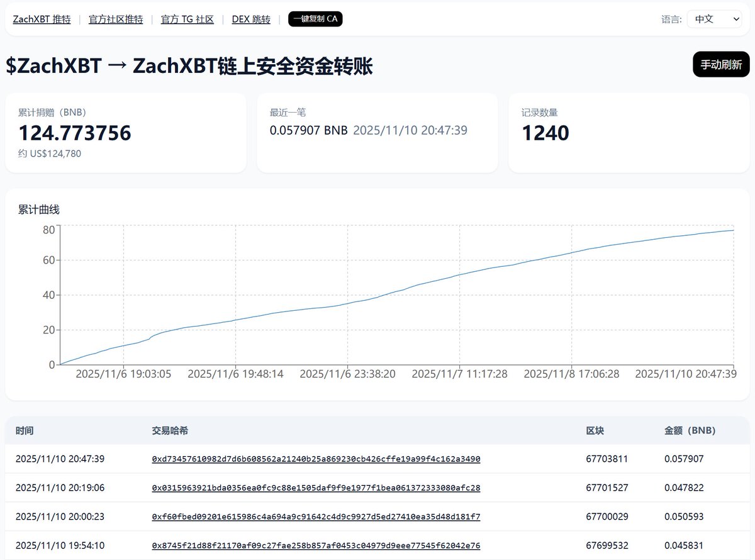Click amount 0.050593 in the table
Screen dimensions: 755x560
pyautogui.click(x=684, y=517)
